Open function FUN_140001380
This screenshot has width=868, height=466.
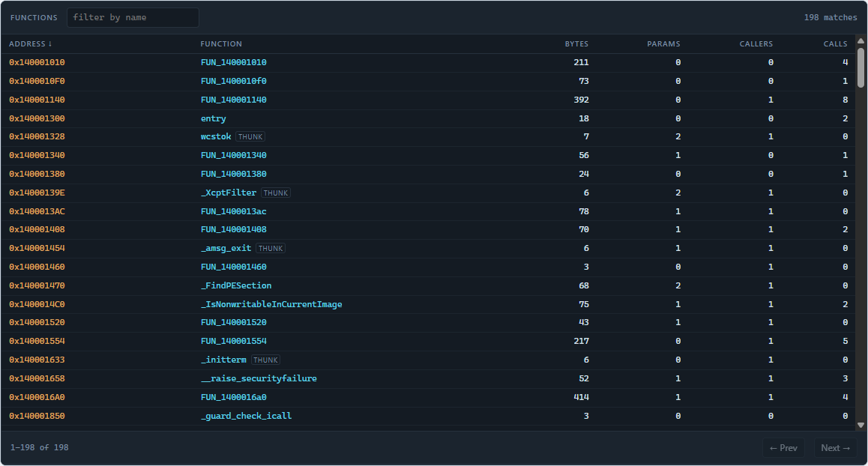click(233, 175)
